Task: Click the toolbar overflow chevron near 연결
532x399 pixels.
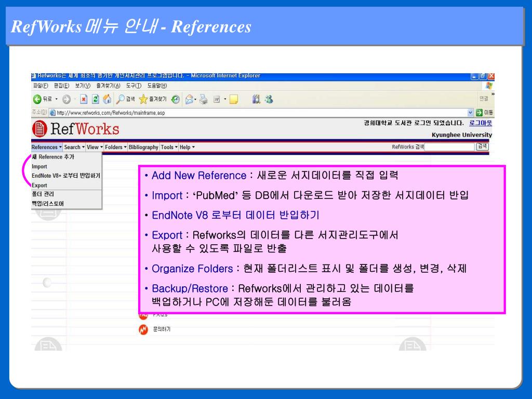Action: tap(493, 94)
